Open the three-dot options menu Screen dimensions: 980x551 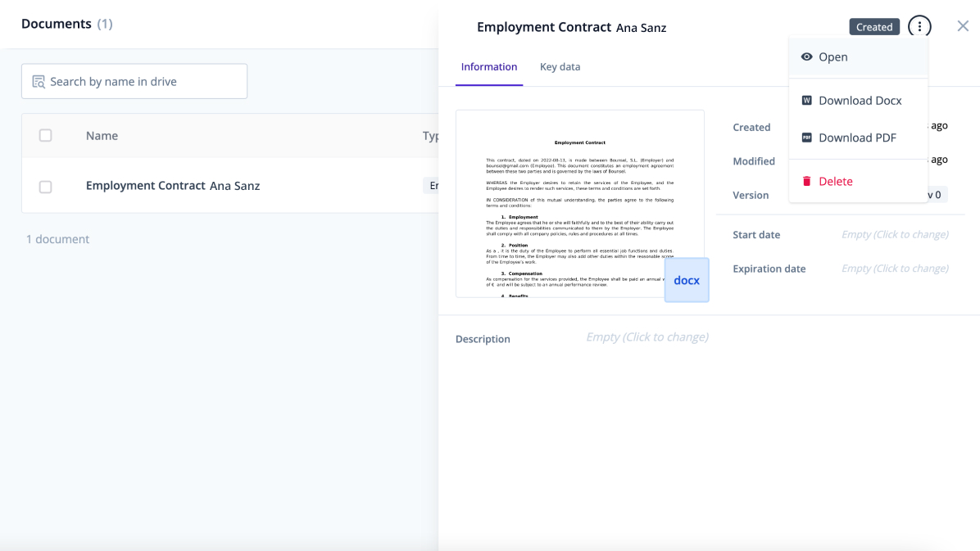919,26
